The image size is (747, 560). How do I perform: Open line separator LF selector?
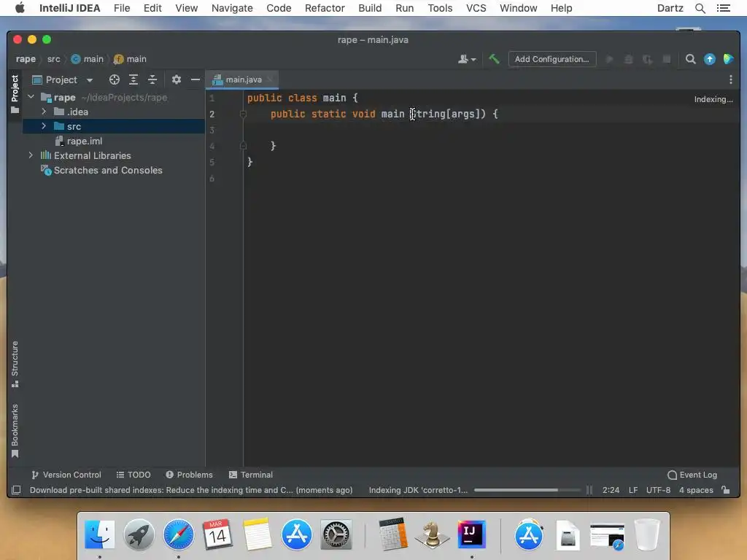(x=633, y=490)
